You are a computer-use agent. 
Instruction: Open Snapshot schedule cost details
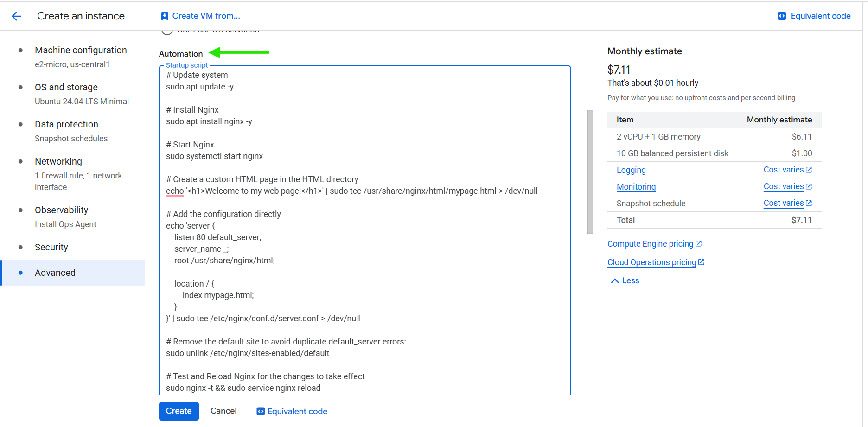809,203
